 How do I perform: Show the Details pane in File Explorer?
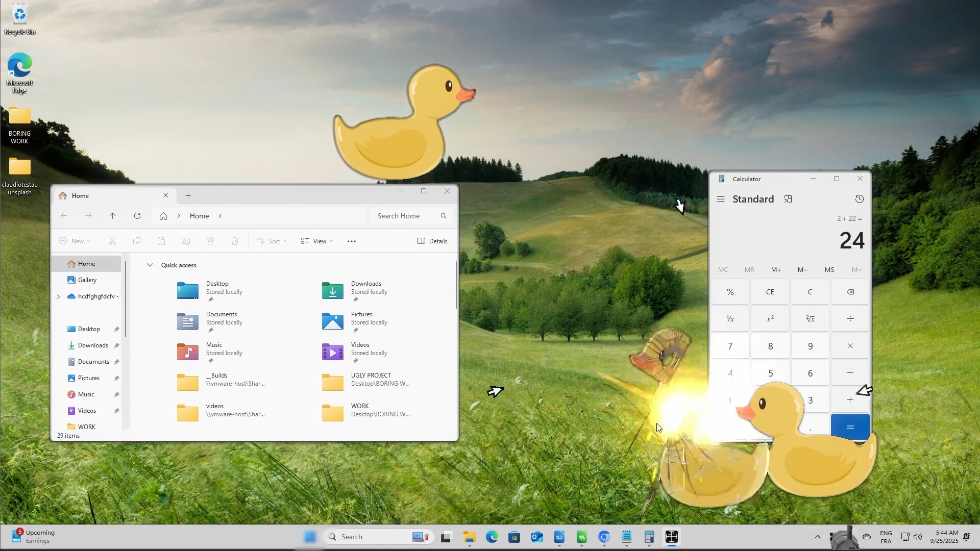point(432,241)
